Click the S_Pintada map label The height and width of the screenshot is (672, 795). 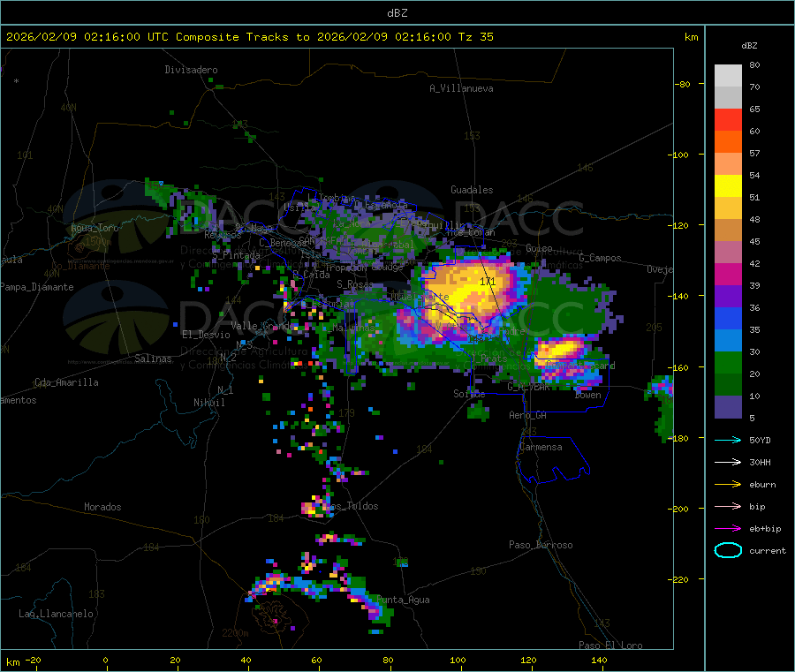236,255
